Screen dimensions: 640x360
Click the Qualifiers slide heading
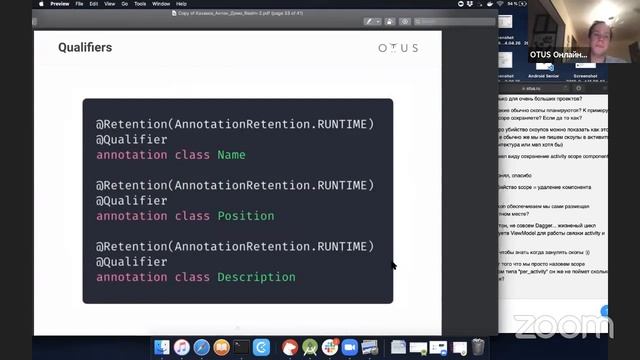[x=85, y=47]
